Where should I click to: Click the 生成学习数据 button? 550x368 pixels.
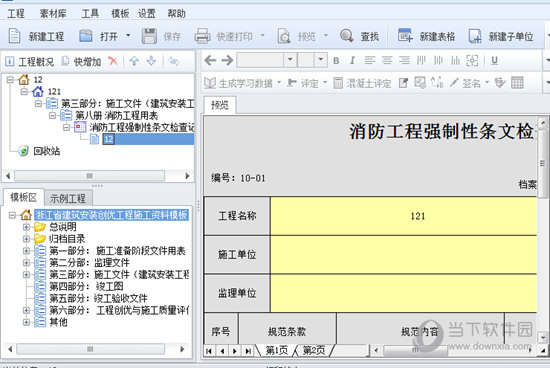tap(239, 83)
